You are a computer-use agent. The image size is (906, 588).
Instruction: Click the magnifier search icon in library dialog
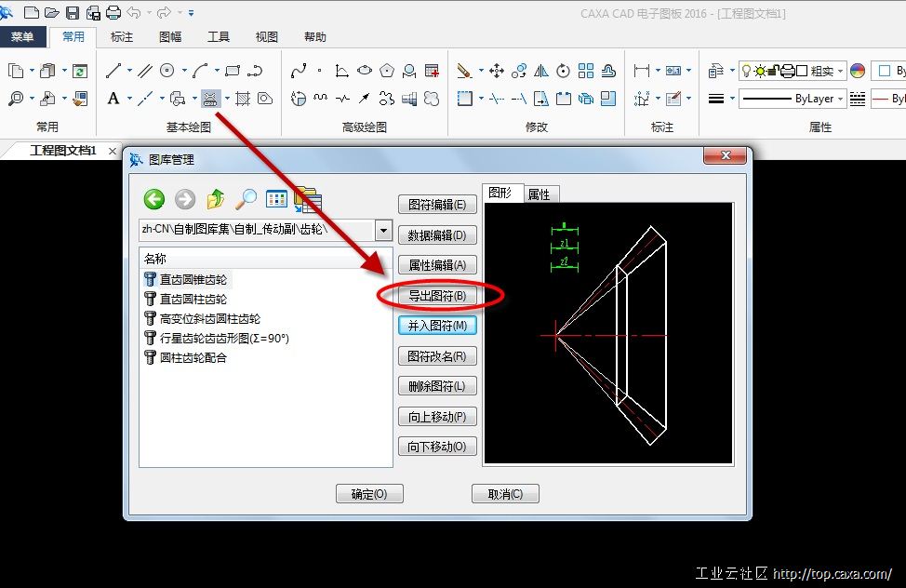coord(246,198)
